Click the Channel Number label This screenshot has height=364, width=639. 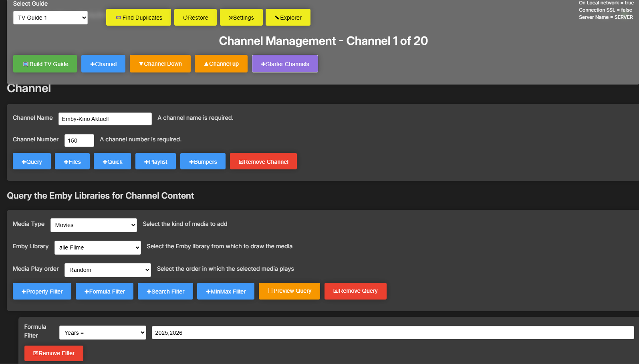click(x=36, y=139)
